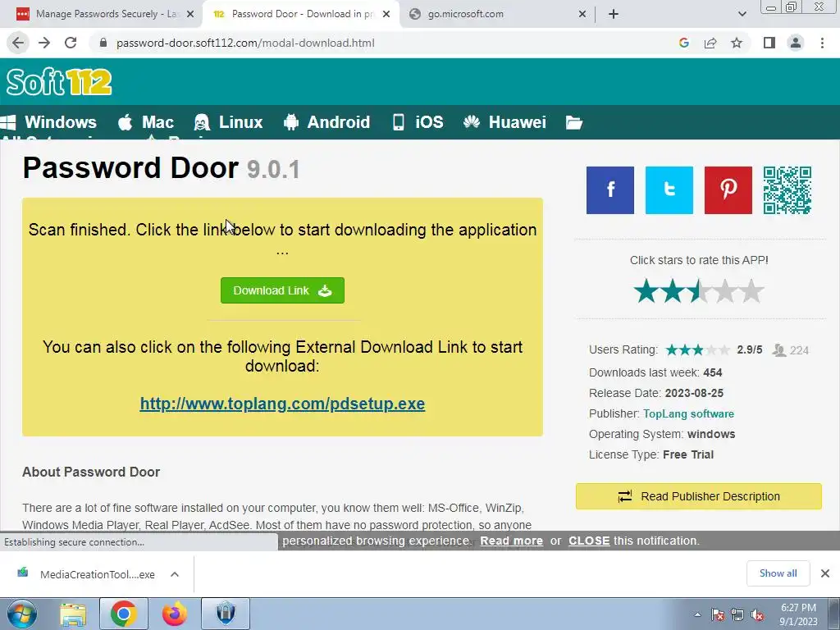The image size is (840, 630).
Task: Open the Windows category menu
Action: [48, 122]
